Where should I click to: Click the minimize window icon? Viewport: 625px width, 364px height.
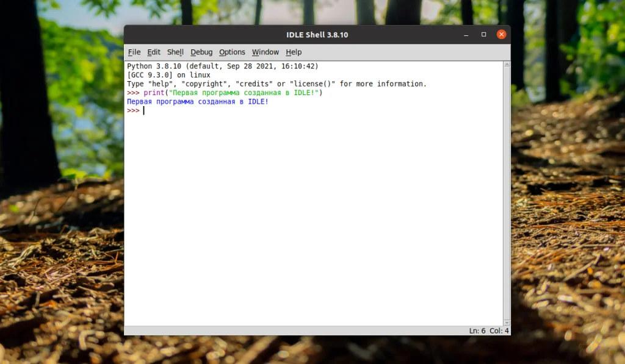[x=466, y=35]
